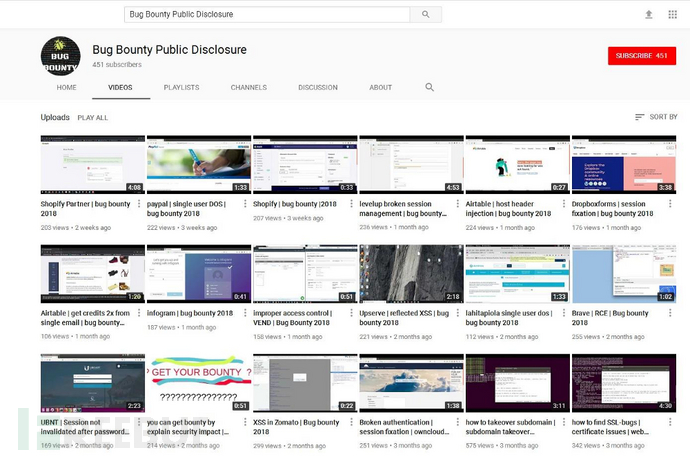Open Brave RCE Bug bounty 2018 title link

[610, 318]
